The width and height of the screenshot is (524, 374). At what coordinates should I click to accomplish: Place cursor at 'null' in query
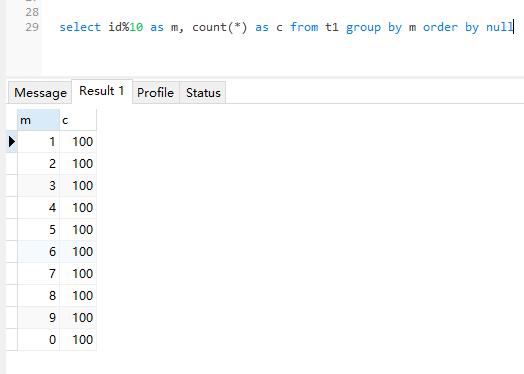pos(500,27)
